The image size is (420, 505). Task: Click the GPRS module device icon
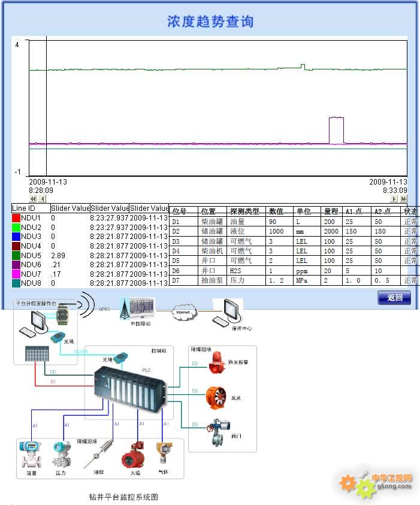click(x=62, y=314)
